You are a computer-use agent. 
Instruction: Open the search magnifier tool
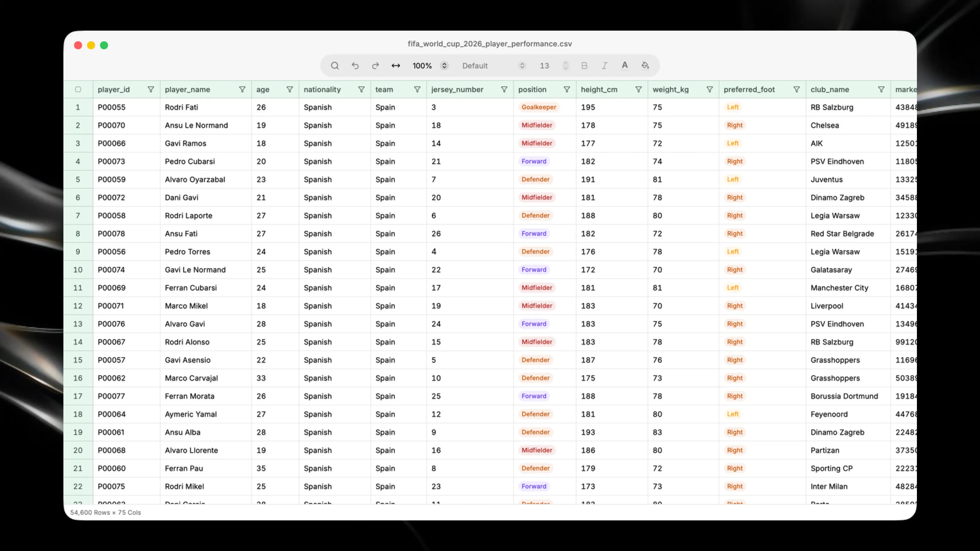coord(334,66)
